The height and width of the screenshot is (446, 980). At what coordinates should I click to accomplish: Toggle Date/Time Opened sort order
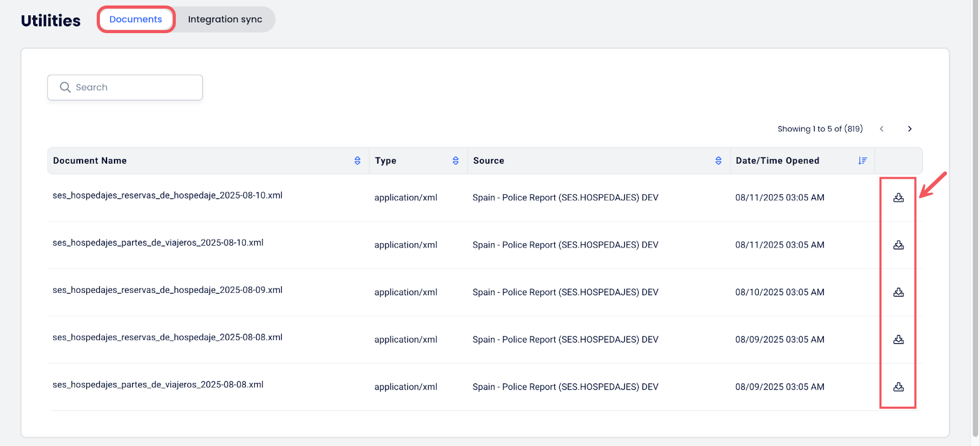tap(862, 161)
